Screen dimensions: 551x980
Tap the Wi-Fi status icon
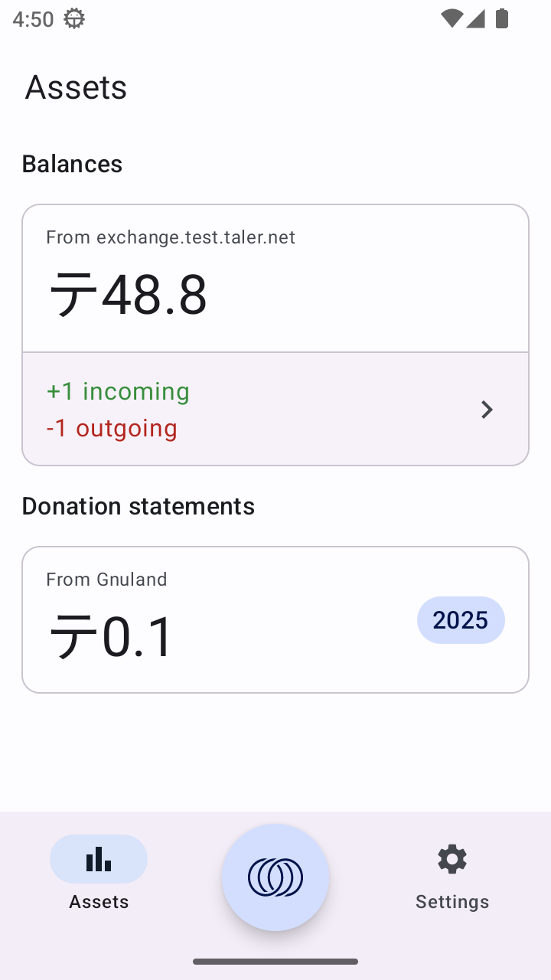click(452, 18)
